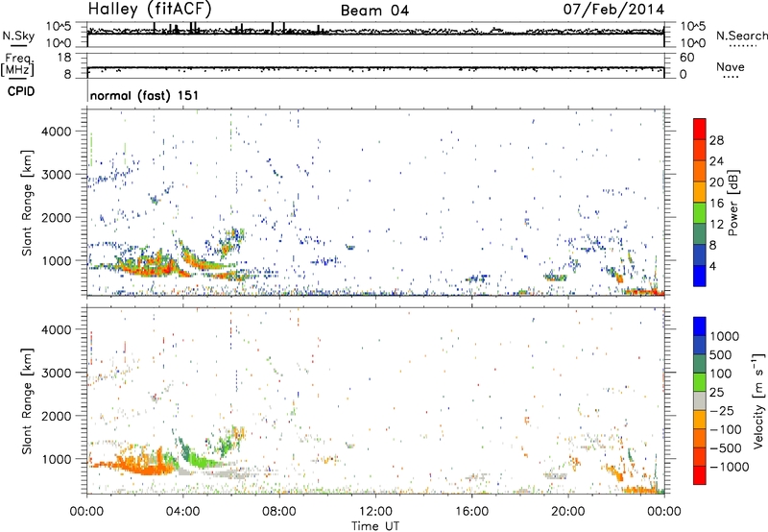Click the date '07/Feb/2014'

click(613, 10)
